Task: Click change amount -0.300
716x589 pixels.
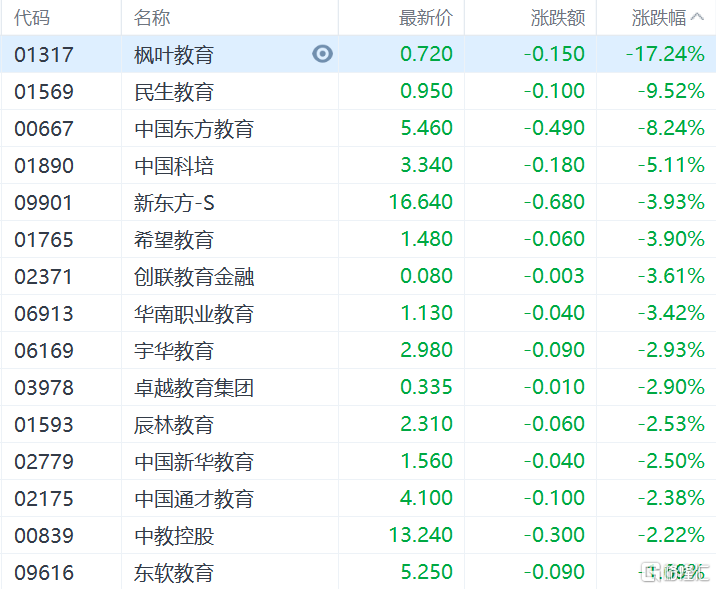Action: 554,535
